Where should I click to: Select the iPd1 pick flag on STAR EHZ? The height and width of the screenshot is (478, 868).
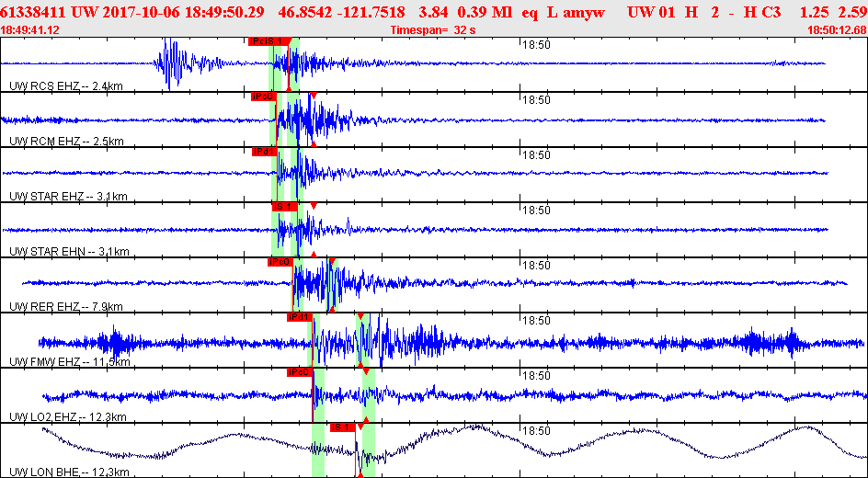pyautogui.click(x=263, y=152)
